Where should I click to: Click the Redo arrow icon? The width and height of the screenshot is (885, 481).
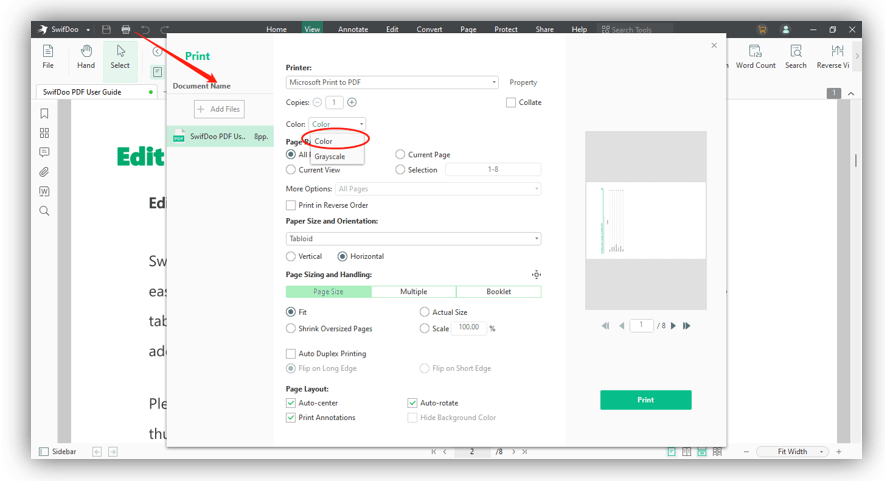(164, 29)
